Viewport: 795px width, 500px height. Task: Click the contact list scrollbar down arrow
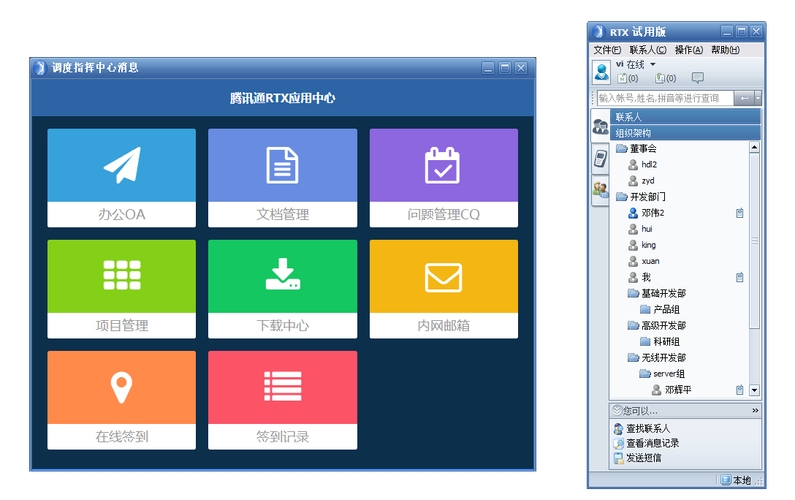click(754, 390)
